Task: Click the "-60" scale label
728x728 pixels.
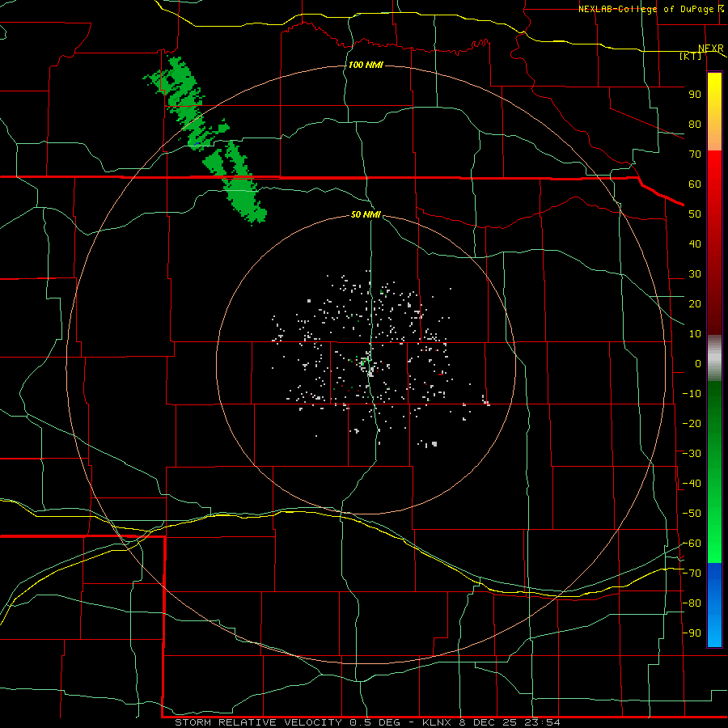Action: click(692, 544)
